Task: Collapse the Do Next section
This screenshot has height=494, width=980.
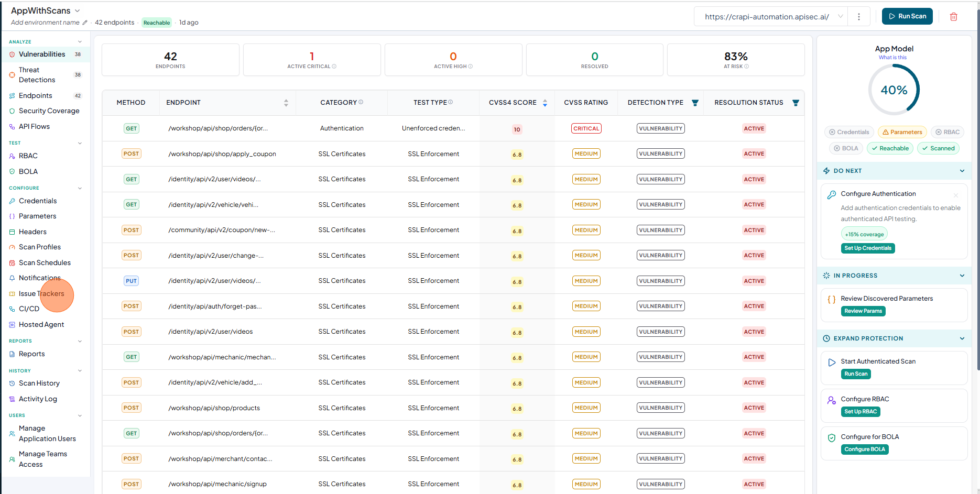Action: pos(962,171)
